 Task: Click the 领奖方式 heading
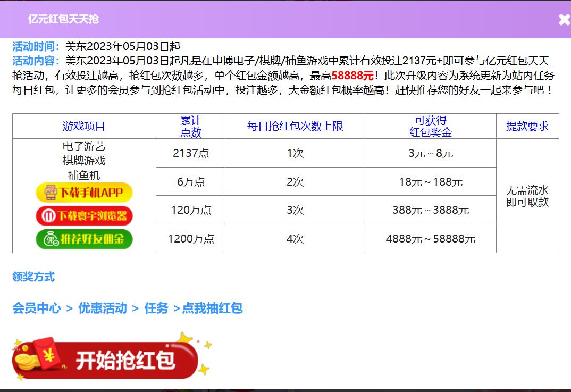click(x=33, y=277)
